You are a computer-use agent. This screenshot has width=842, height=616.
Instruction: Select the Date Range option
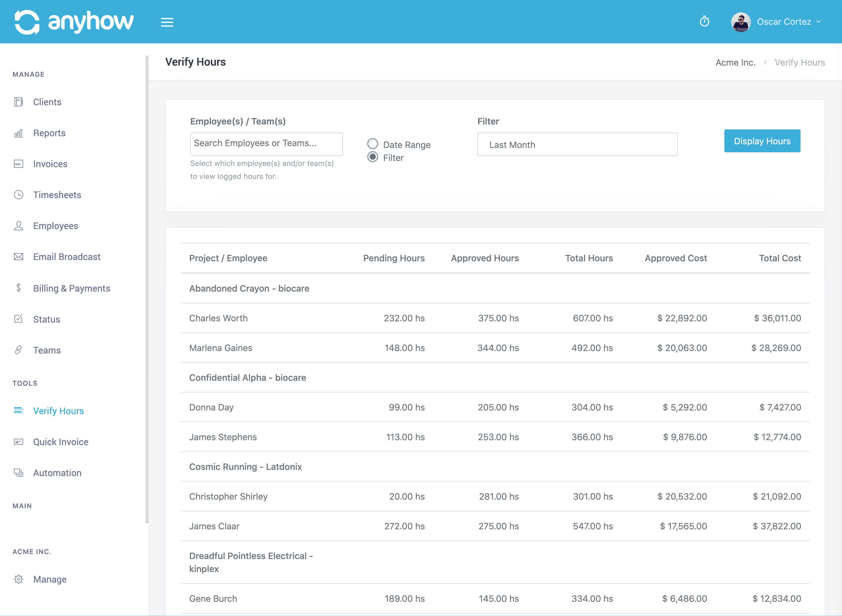(x=373, y=144)
